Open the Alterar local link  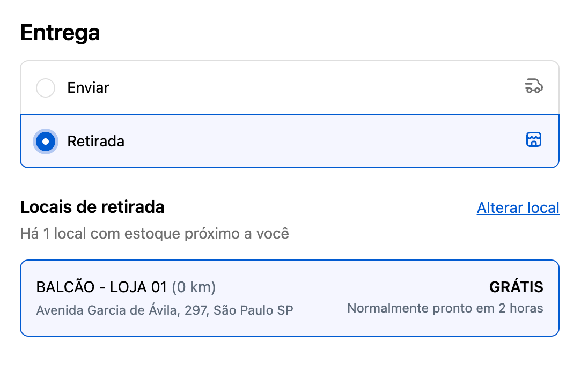coord(518,207)
